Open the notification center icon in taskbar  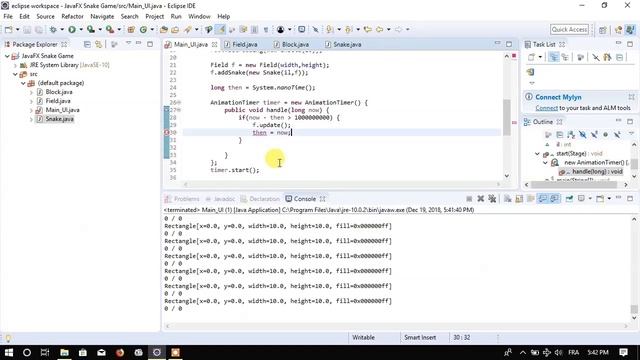pyautogui.click(x=623, y=352)
